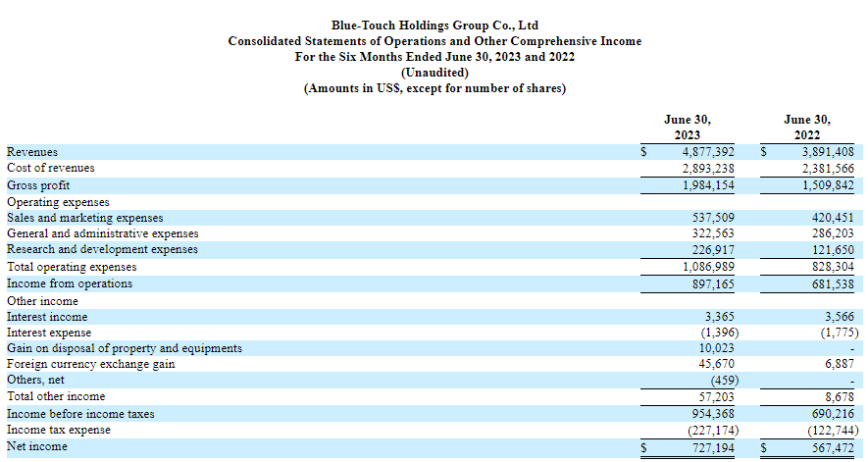Select the Research and development expenses label
The height and width of the screenshot is (462, 868).
102,250
